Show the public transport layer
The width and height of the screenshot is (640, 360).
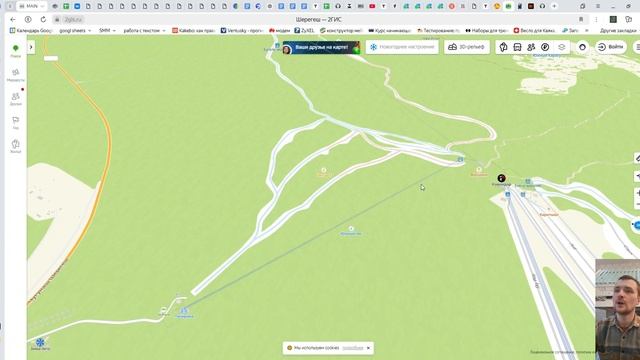(x=517, y=47)
